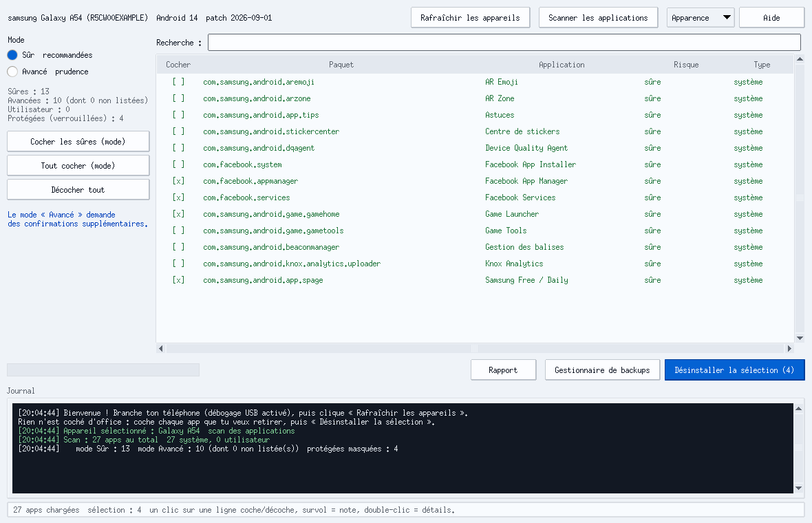Screen dimensions: 812x523
Task: Click "Rafraîchir les appareils" button
Action: [x=470, y=18]
